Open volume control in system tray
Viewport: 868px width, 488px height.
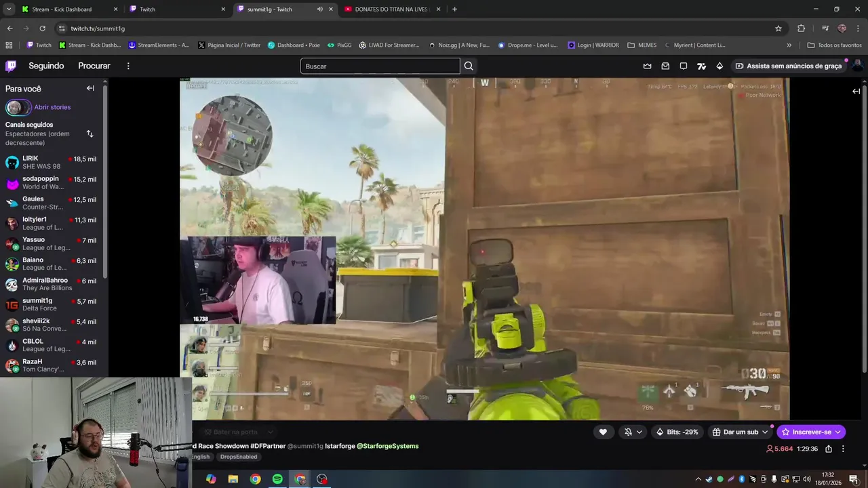(808, 479)
